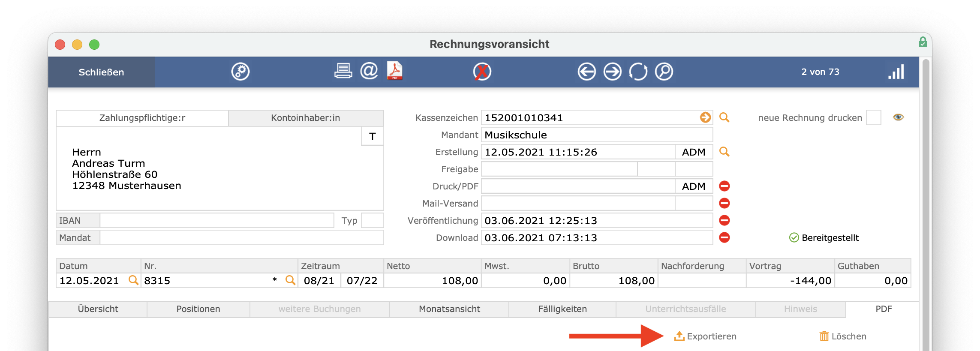This screenshot has width=980, height=351.
Task: Click the signal bars statistics icon
Action: (x=896, y=72)
